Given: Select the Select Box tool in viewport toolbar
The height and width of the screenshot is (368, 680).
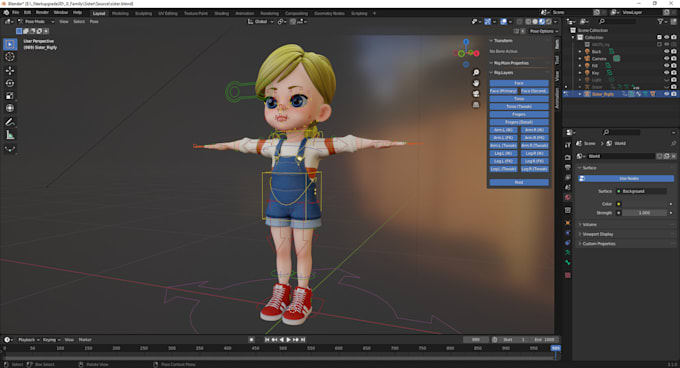Looking at the screenshot, I should (10, 44).
